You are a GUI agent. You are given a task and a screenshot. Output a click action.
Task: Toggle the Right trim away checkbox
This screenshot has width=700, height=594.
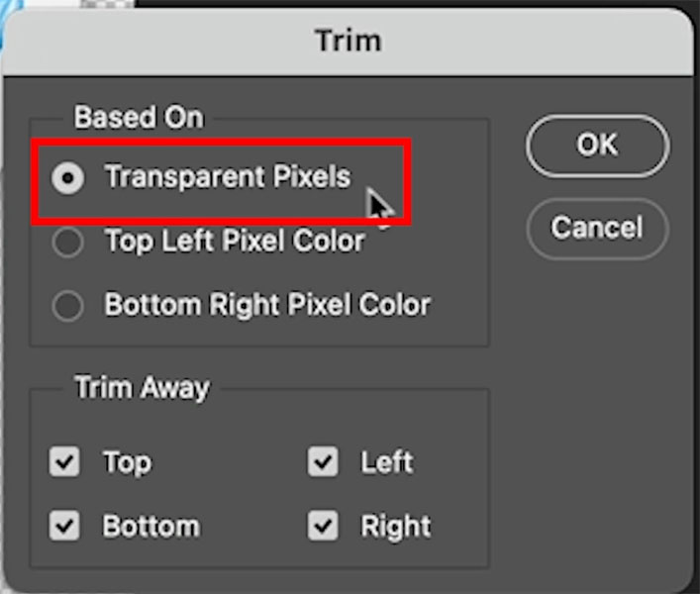[323, 526]
